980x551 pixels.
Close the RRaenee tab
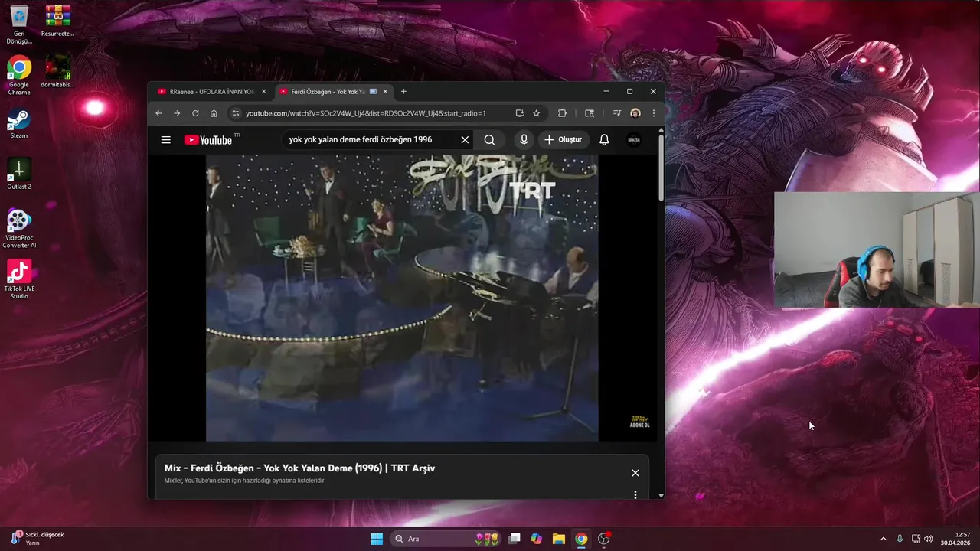point(264,92)
